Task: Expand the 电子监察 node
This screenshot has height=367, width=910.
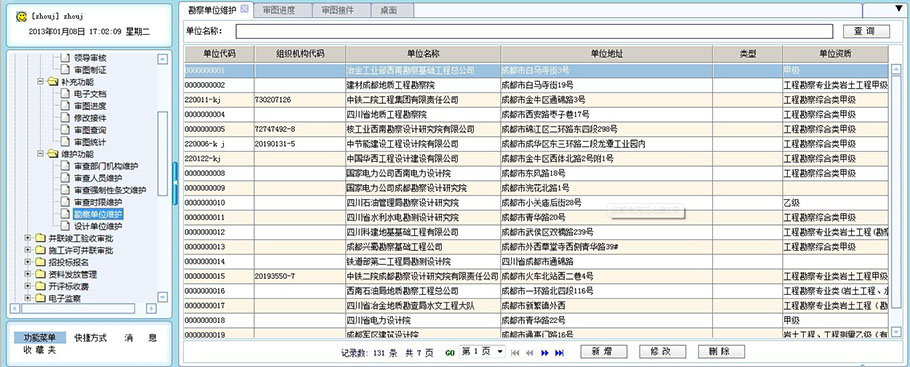Action: (x=27, y=298)
